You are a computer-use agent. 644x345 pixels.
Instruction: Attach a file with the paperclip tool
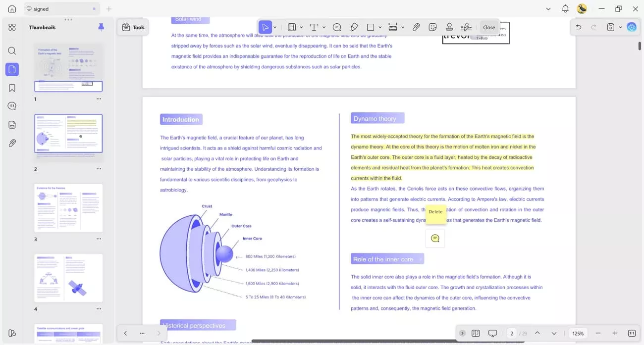(x=416, y=27)
